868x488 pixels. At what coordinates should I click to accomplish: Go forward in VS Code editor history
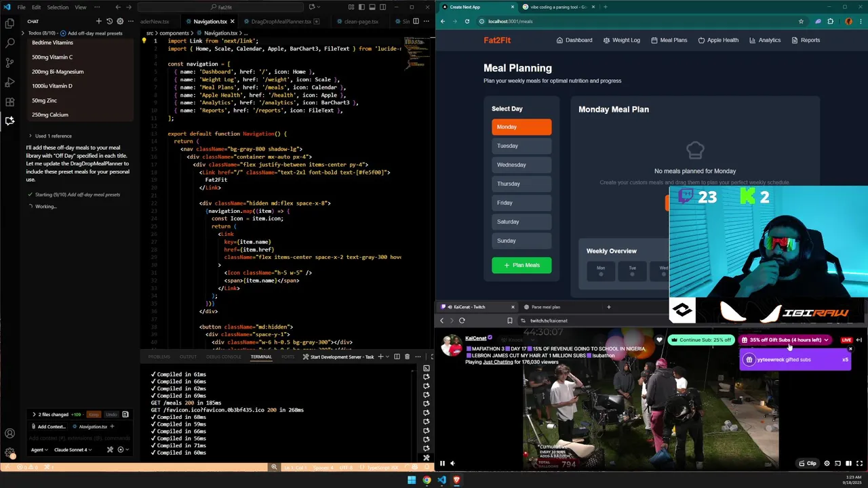point(130,7)
